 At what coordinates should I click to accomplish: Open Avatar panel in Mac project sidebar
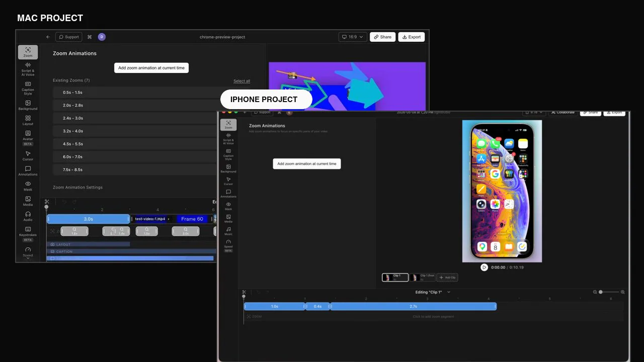pyautogui.click(x=28, y=138)
